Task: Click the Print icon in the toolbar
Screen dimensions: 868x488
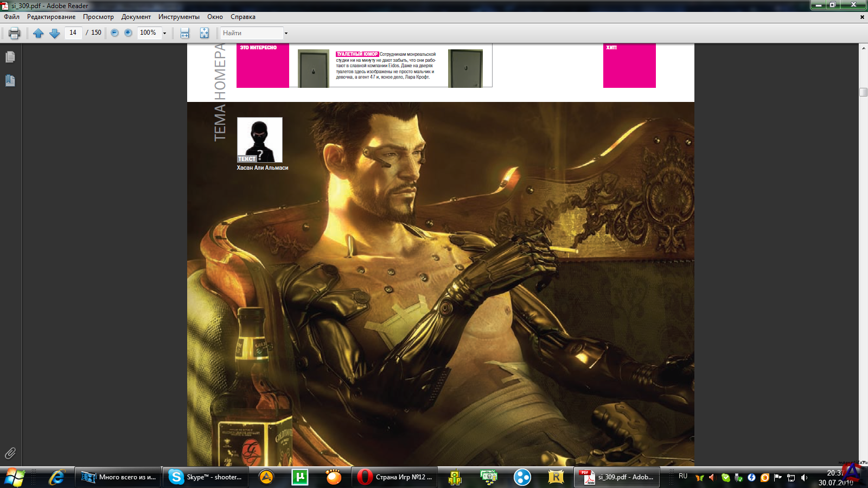Action: click(15, 33)
